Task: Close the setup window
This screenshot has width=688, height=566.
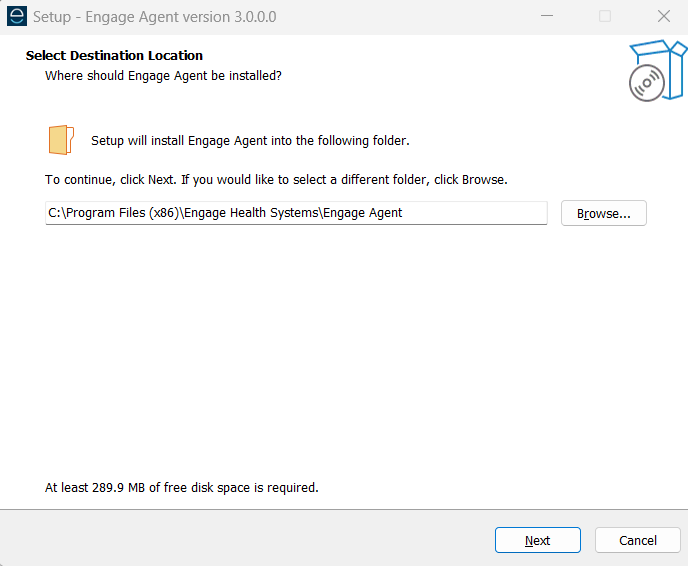Action: [664, 16]
